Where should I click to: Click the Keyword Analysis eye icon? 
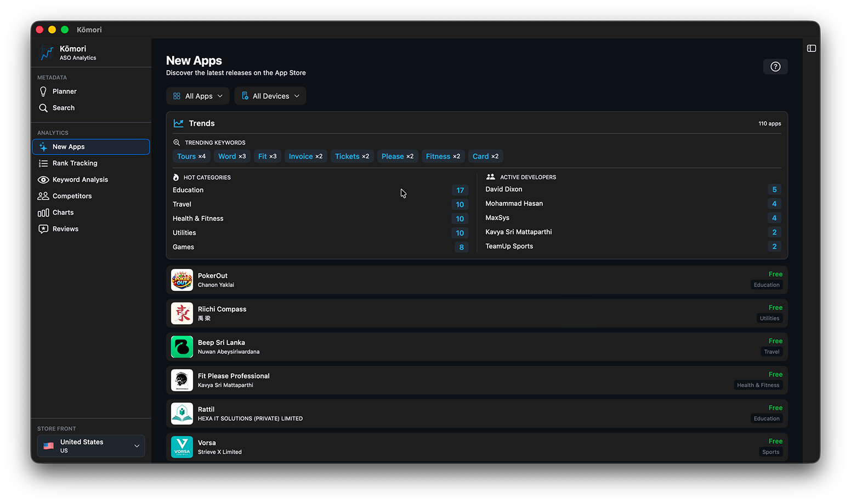click(x=43, y=180)
